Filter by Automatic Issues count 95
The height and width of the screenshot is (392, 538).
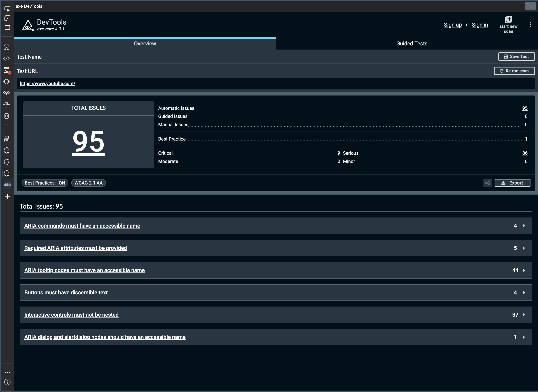(525, 108)
